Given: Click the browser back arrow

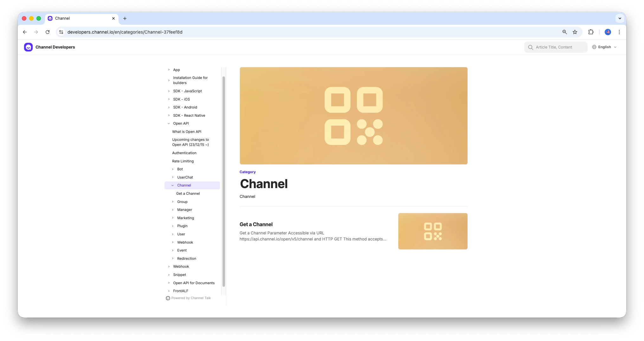Looking at the screenshot, I should click(25, 32).
